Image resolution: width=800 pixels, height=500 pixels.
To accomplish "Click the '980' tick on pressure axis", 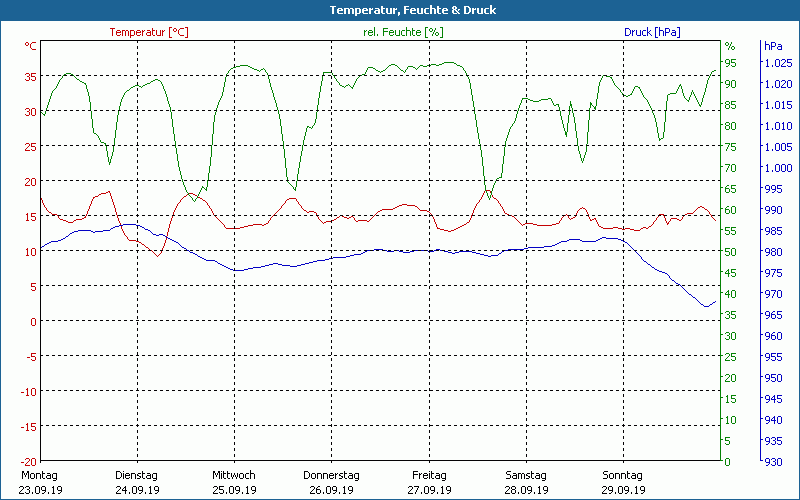I will pyautogui.click(x=773, y=252).
